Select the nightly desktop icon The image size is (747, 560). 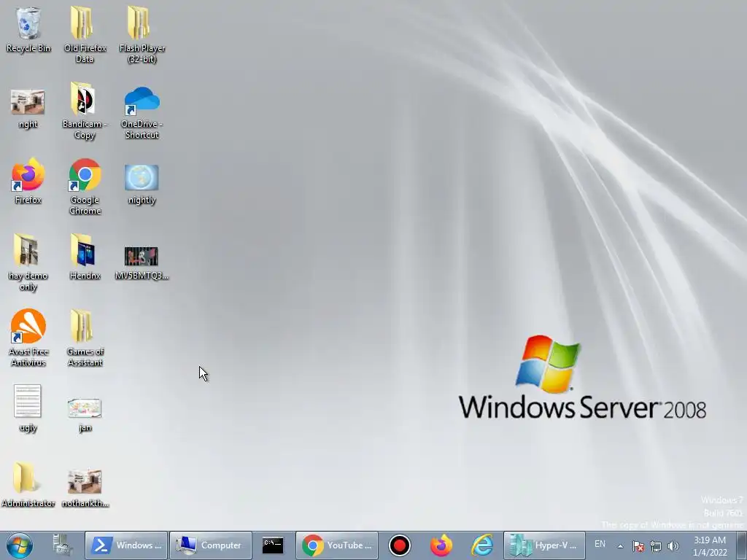pyautogui.click(x=142, y=184)
